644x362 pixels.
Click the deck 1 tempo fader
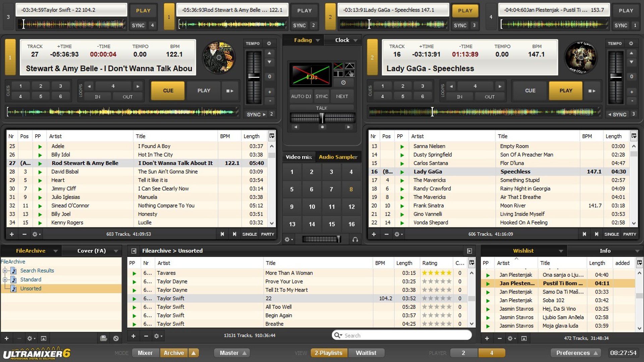click(254, 76)
